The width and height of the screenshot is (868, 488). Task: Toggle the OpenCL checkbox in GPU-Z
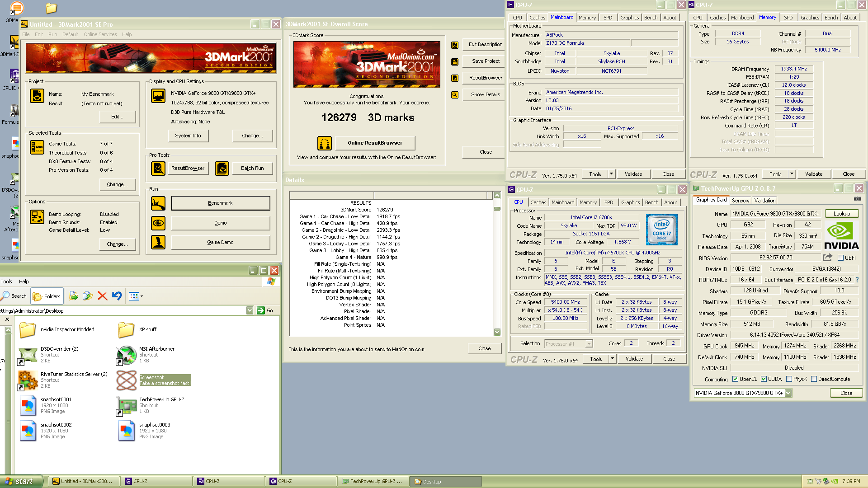click(x=735, y=379)
